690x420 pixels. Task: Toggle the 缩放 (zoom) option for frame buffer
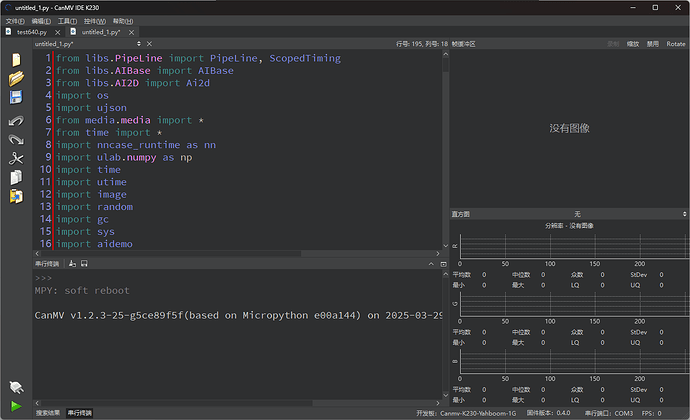[633, 44]
